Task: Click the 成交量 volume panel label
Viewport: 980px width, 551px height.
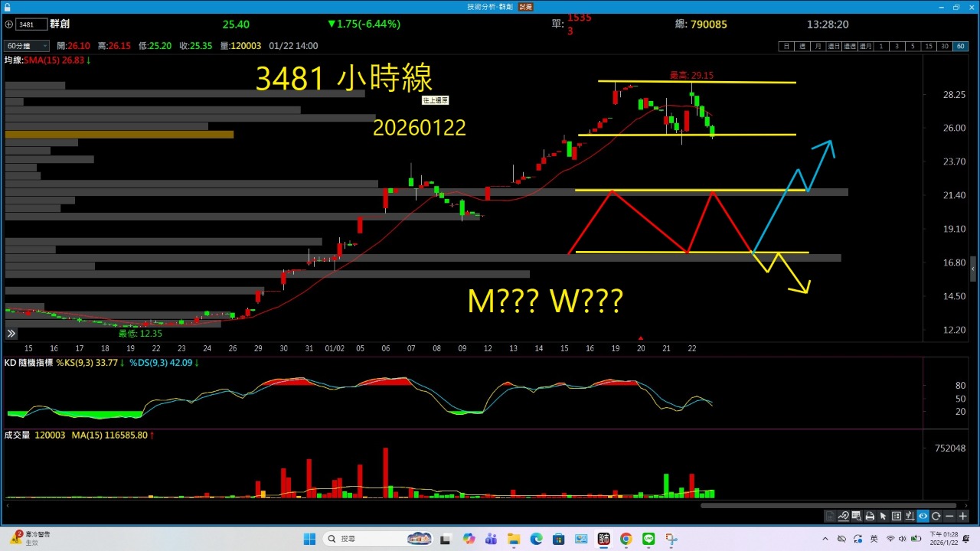Action: pyautogui.click(x=17, y=435)
